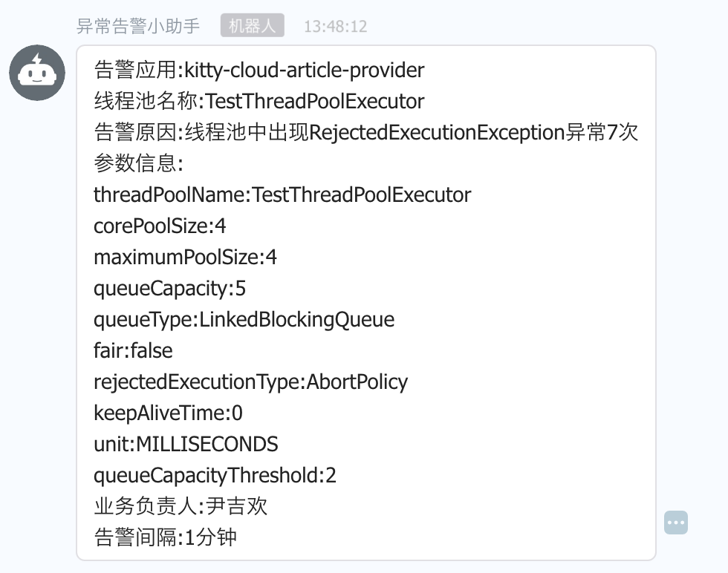
Task: Click the rejectedExecutionType:AbortPolicy line
Action: pos(250,382)
